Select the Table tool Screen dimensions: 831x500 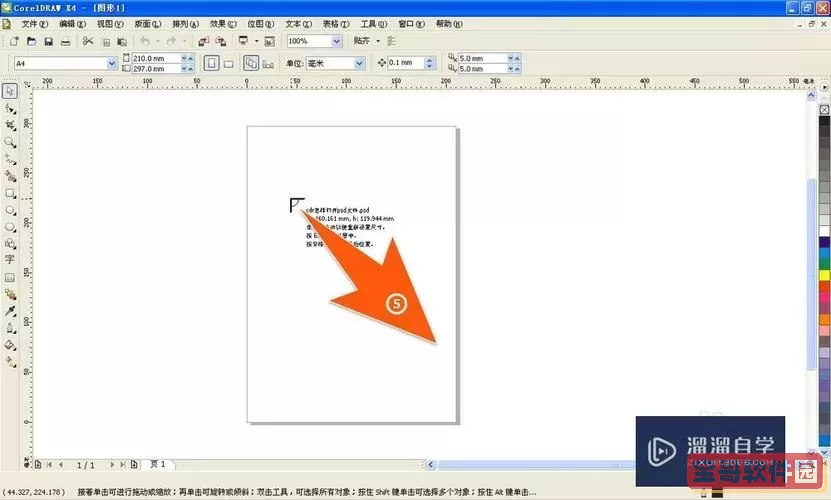point(10,277)
